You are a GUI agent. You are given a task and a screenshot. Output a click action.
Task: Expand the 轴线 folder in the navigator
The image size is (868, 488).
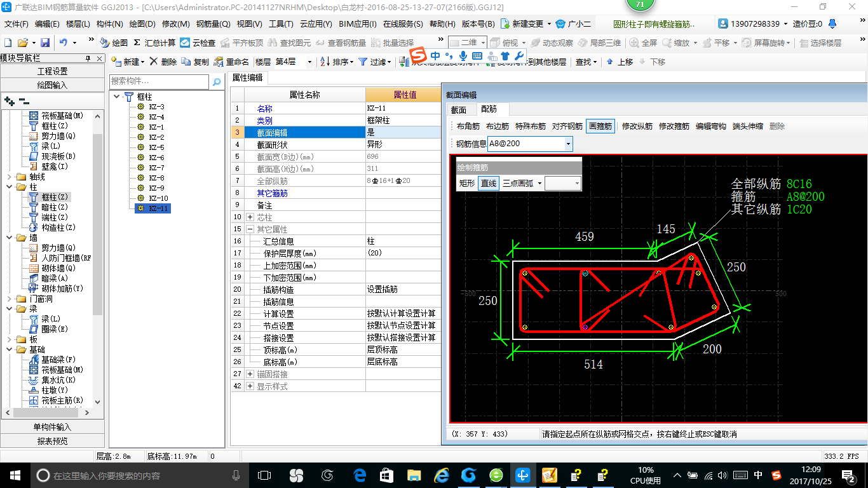tap(9, 177)
